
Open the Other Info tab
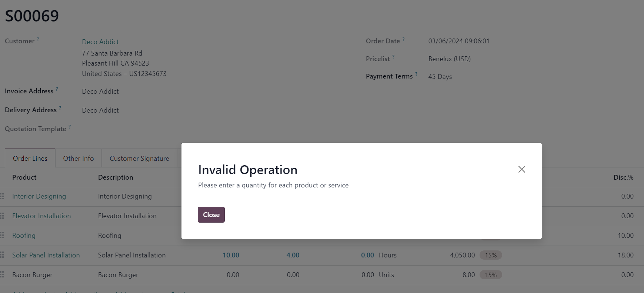pyautogui.click(x=79, y=159)
